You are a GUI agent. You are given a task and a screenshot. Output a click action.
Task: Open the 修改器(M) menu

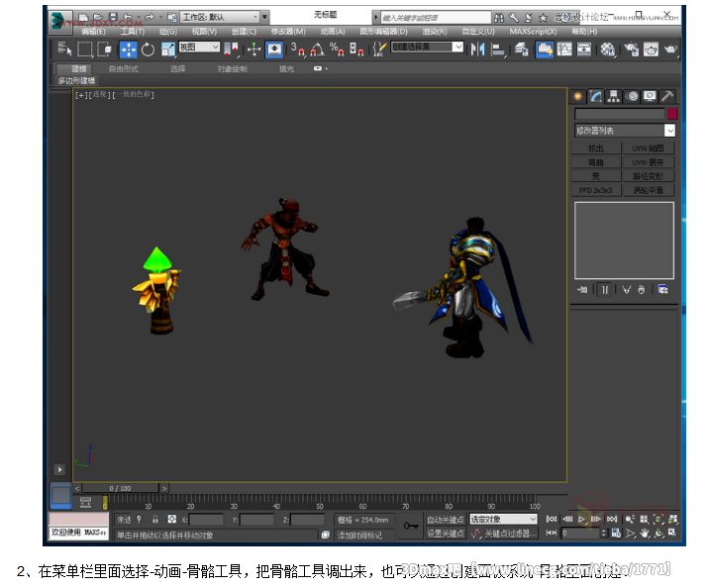[x=288, y=32]
